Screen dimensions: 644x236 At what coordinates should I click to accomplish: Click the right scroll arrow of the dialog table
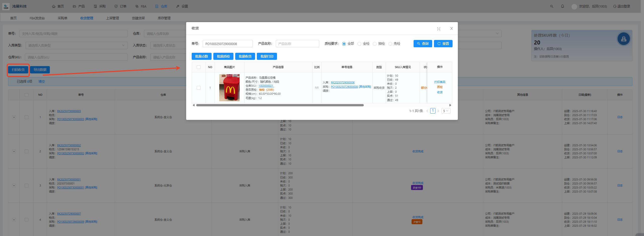pyautogui.click(x=450, y=105)
